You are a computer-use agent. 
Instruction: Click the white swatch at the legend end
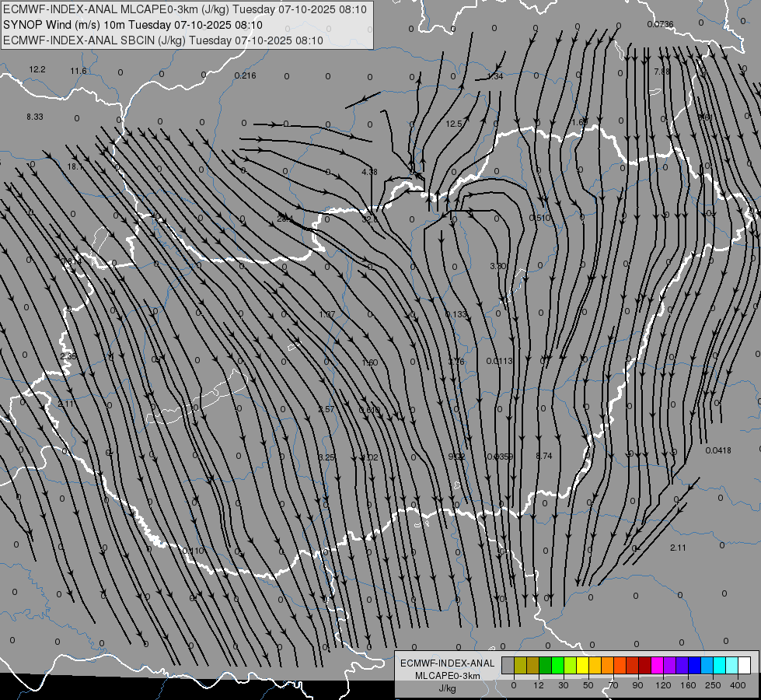[744, 665]
